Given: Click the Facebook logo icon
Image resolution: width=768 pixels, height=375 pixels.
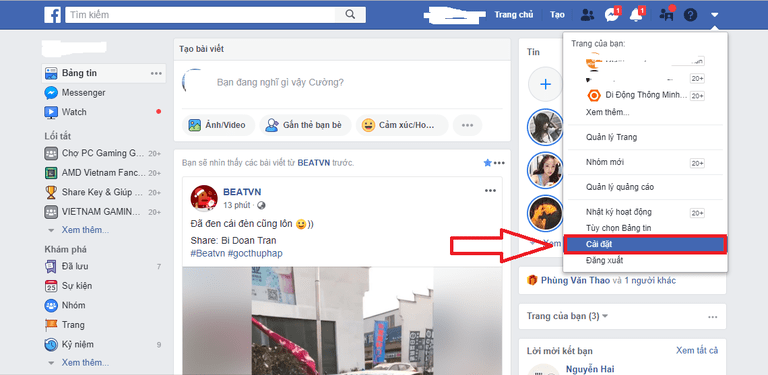Looking at the screenshot, I should pos(52,15).
